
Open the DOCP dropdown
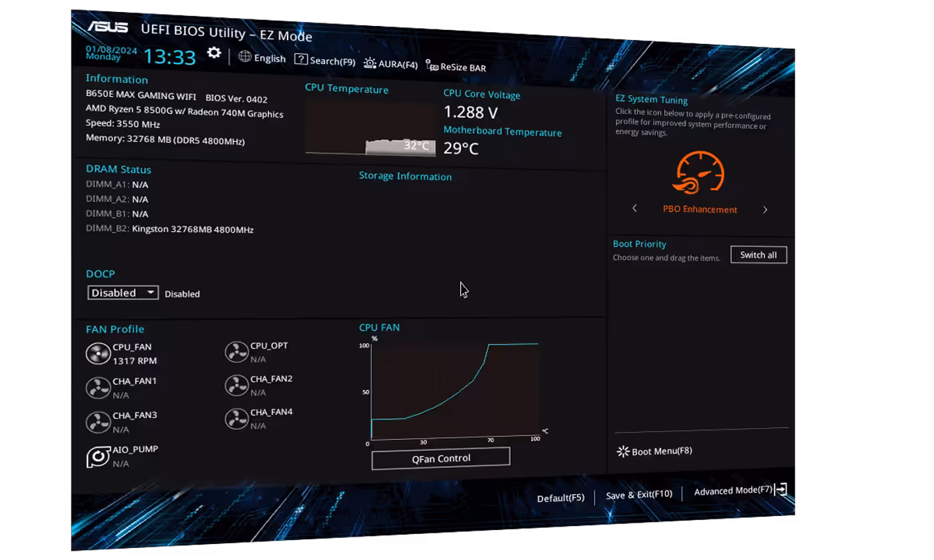coord(123,293)
